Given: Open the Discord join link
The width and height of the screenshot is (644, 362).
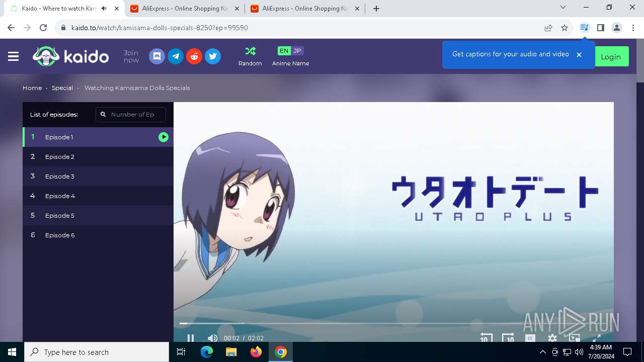Looking at the screenshot, I should [157, 56].
